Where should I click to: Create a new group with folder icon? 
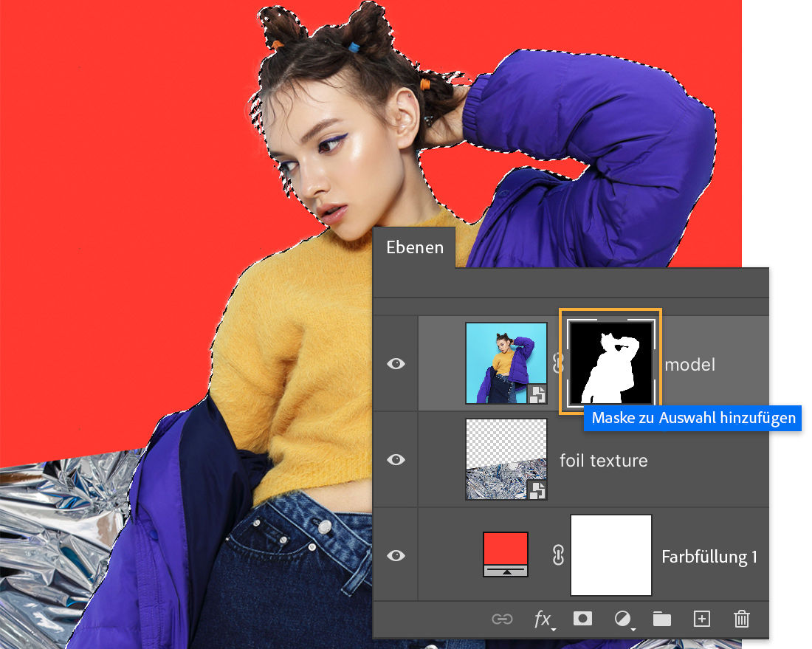coord(662,619)
